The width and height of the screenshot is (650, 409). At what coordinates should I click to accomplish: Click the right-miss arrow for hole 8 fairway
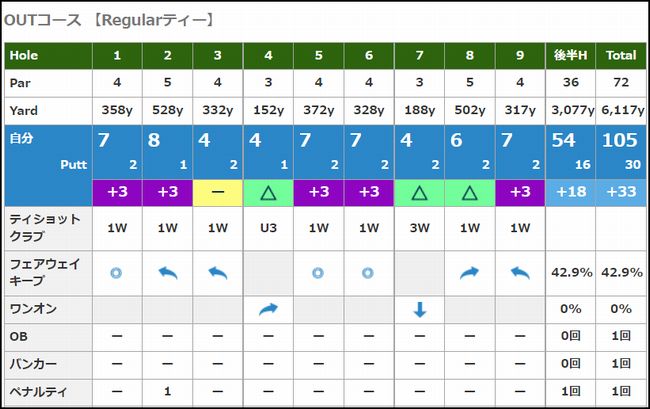(469, 272)
